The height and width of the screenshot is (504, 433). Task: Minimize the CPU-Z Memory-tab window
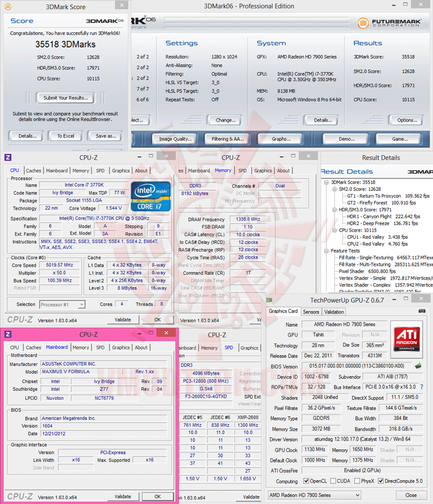(281, 157)
